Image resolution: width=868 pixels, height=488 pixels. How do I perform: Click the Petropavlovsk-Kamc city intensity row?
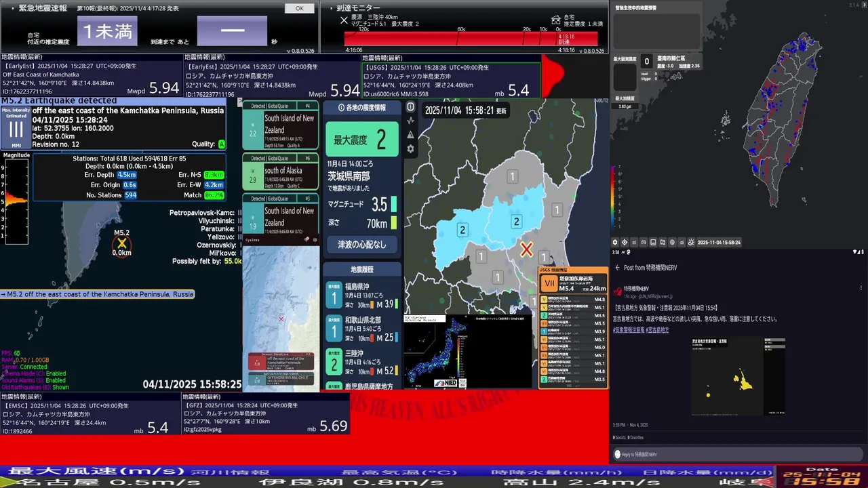coord(205,213)
